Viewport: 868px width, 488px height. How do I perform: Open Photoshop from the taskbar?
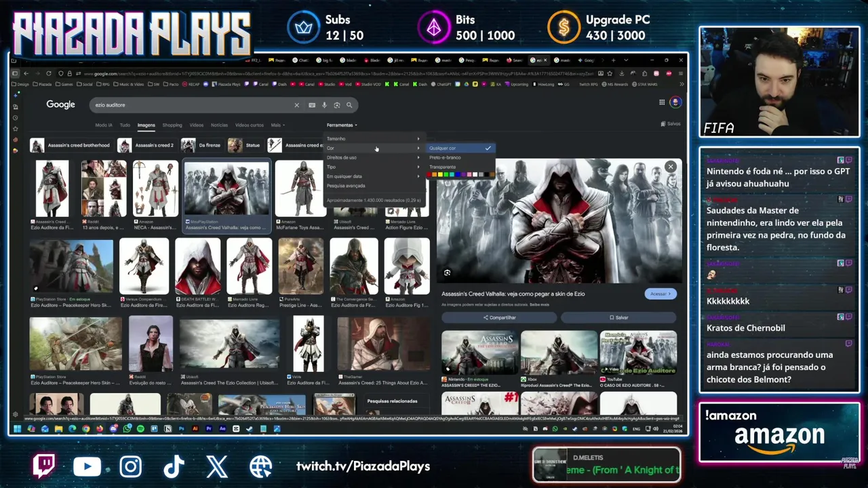pyautogui.click(x=182, y=428)
